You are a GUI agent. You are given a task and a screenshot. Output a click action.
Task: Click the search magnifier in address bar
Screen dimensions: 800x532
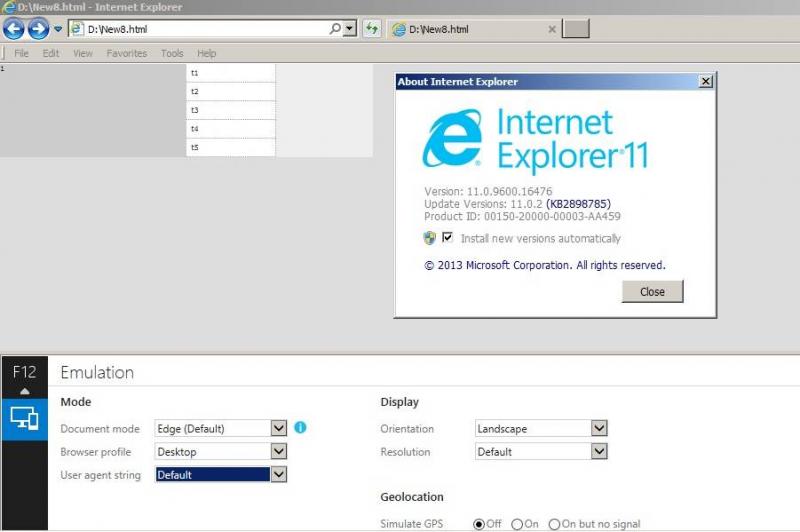(x=335, y=29)
